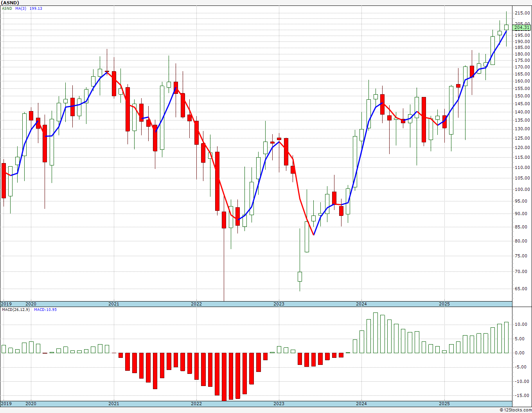Screen dimensions: 532x413
Task: Click the 215.00 price axis label
Action: point(523,13)
